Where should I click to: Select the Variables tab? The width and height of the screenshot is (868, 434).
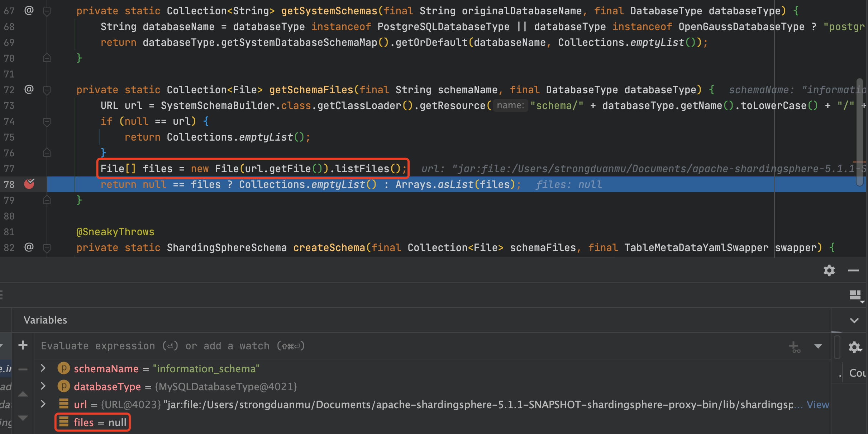(45, 320)
